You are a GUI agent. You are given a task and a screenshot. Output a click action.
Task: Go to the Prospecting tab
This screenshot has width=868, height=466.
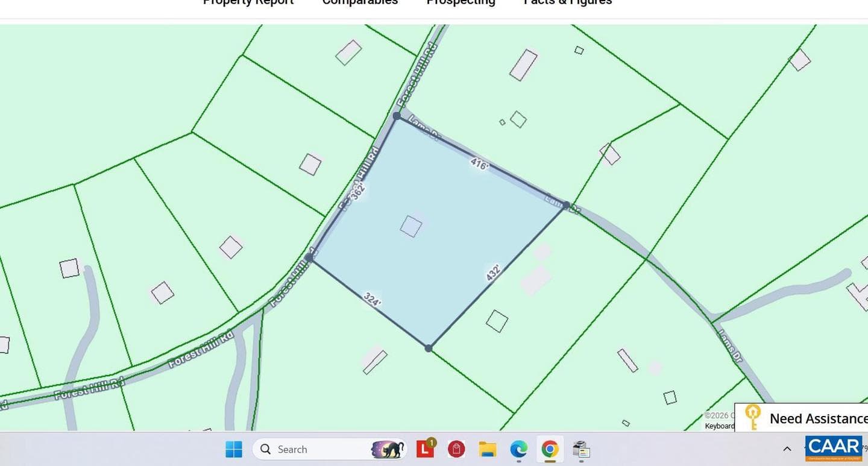[x=461, y=2]
